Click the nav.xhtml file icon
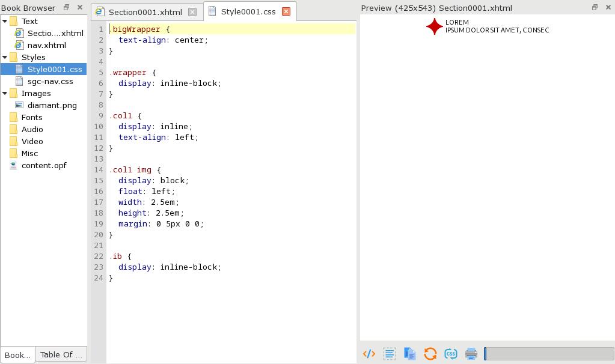Image resolution: width=615 pixels, height=364 pixels. [x=19, y=45]
